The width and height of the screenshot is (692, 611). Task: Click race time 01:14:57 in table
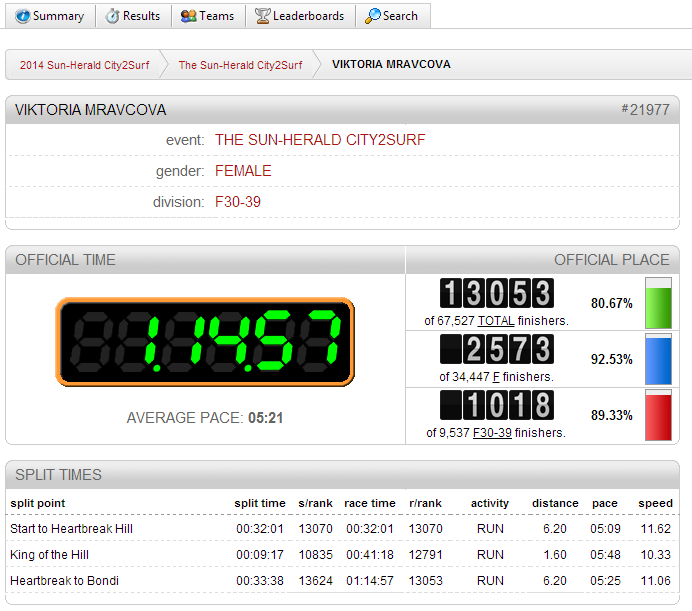(369, 581)
